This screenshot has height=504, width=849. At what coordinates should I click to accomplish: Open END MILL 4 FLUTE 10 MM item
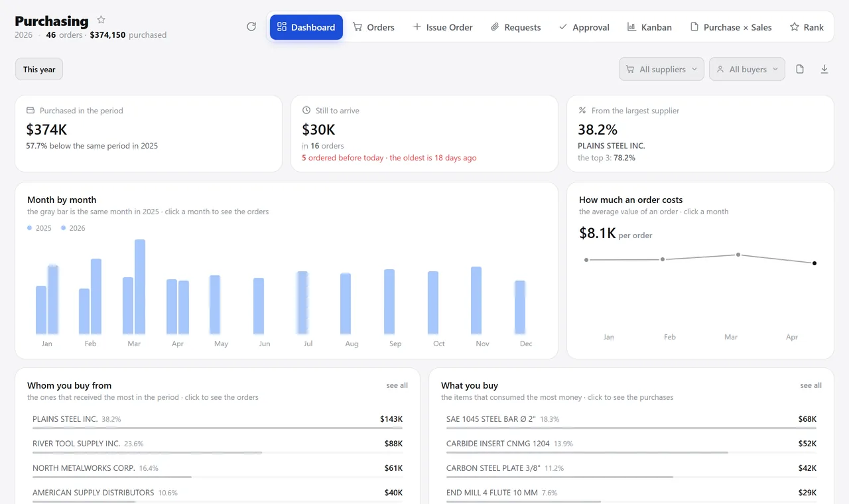point(631,495)
